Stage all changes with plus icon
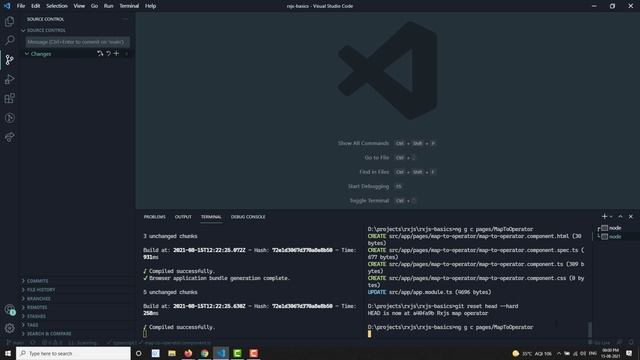640x360 pixels. click(x=116, y=53)
